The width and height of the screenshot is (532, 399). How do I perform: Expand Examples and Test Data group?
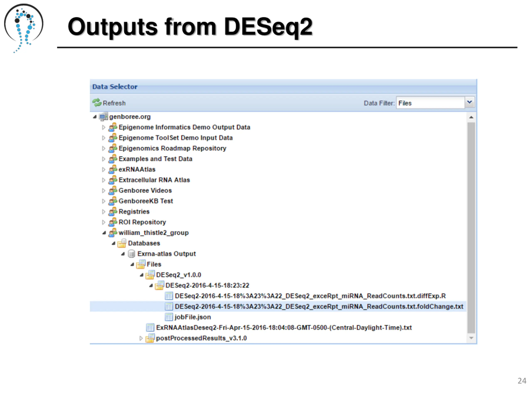tap(103, 159)
